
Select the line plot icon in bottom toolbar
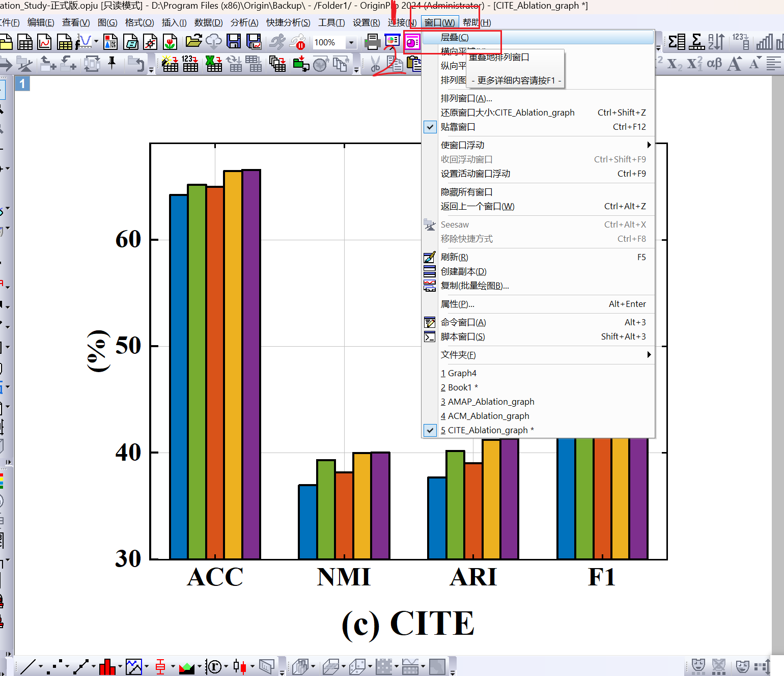[27, 666]
